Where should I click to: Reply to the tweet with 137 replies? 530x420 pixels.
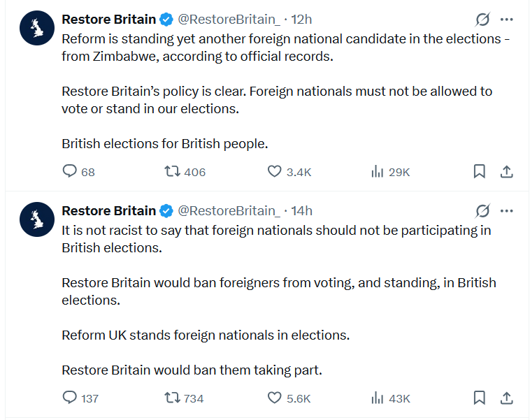(70, 398)
